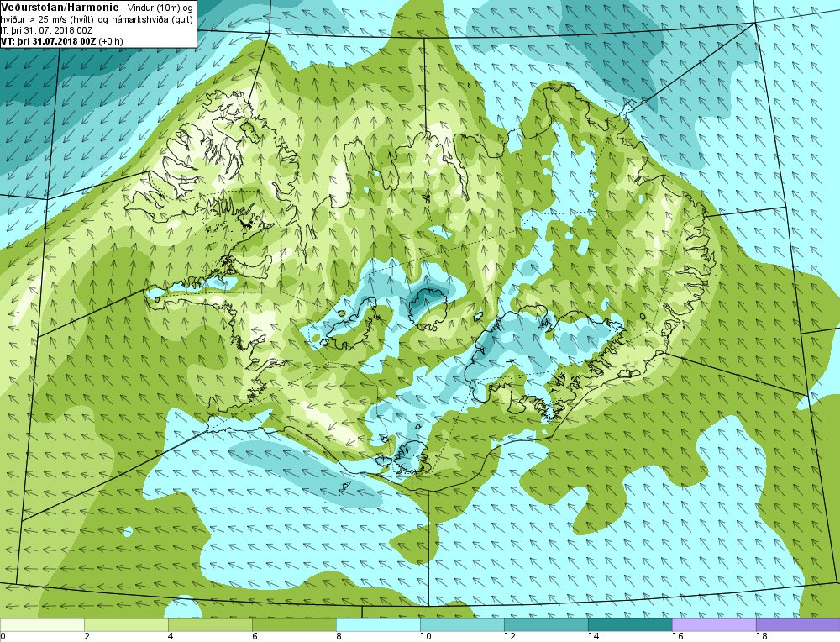Click the pale cyan 8–10 m/s legend swatch

click(x=378, y=625)
